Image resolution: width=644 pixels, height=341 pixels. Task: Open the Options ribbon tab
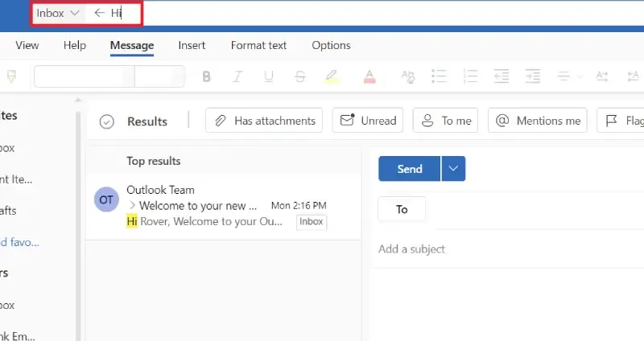click(331, 45)
